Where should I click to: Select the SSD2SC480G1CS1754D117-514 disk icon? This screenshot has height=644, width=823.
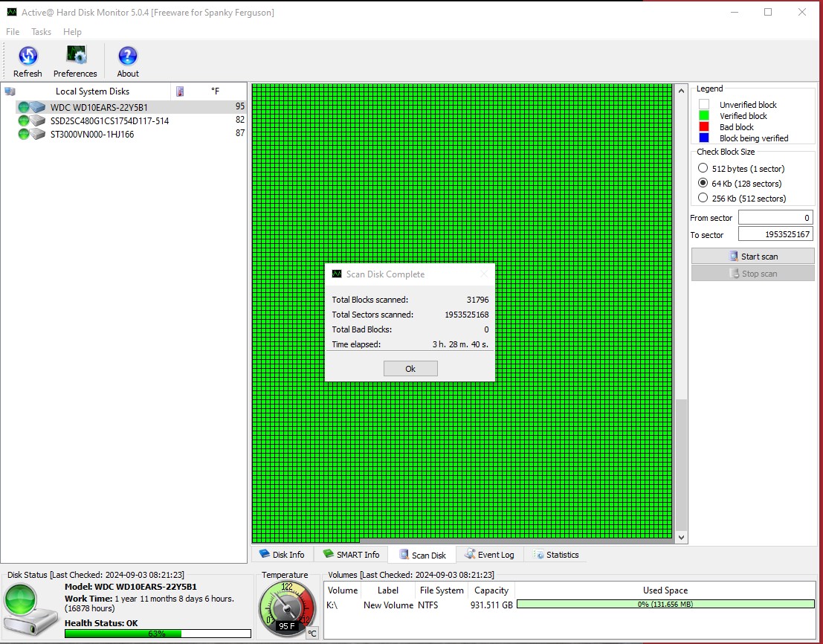32,120
